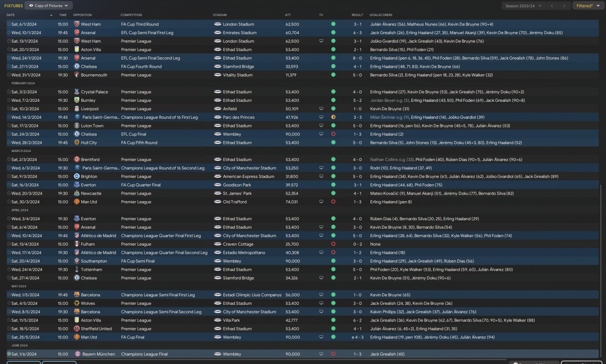Select the Burnley club crest

point(77,100)
